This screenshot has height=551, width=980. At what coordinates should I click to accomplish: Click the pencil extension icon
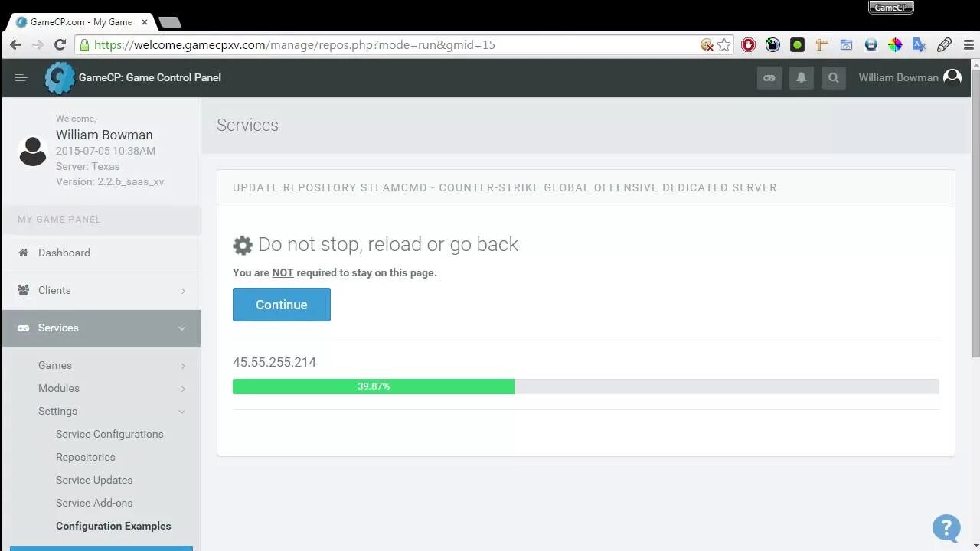coord(944,45)
